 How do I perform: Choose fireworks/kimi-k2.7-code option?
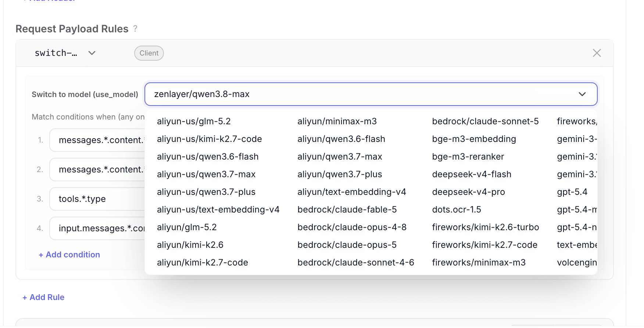tap(484, 245)
